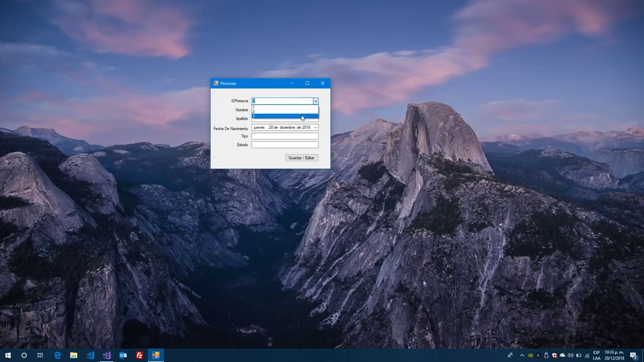Open Task View on the taskbar
Viewport: 644px width, 362px height.
(x=40, y=355)
